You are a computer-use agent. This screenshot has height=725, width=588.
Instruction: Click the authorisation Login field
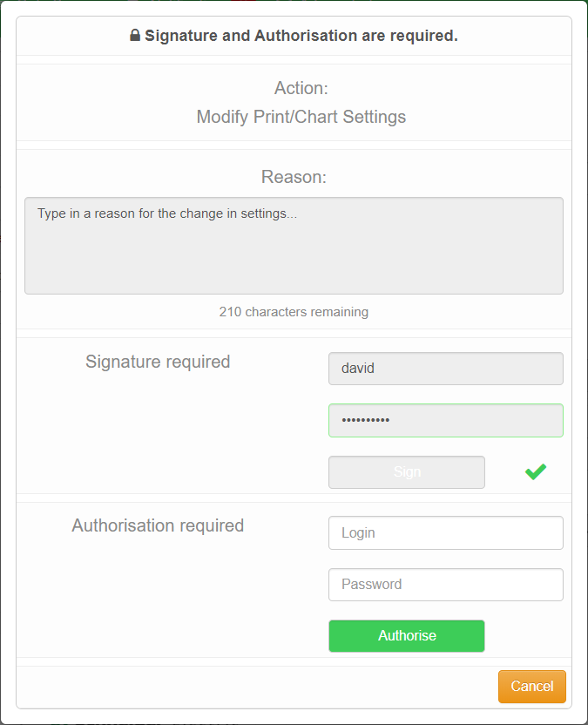(446, 532)
